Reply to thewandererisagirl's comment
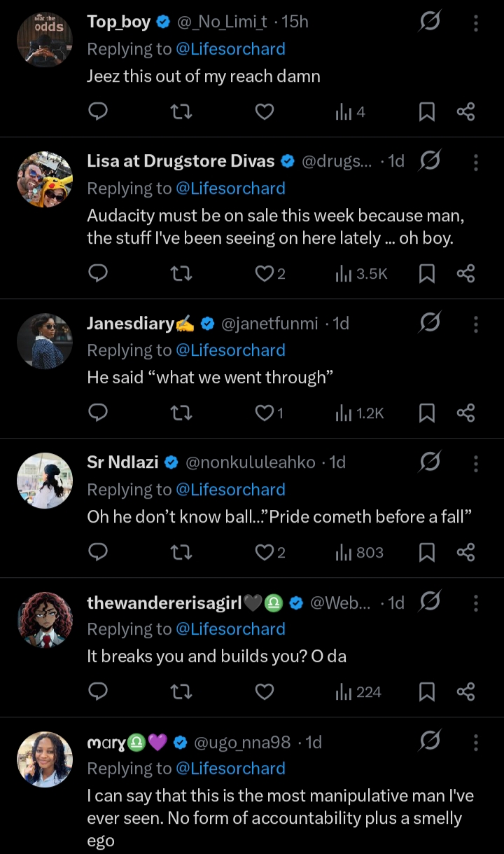 (x=99, y=692)
